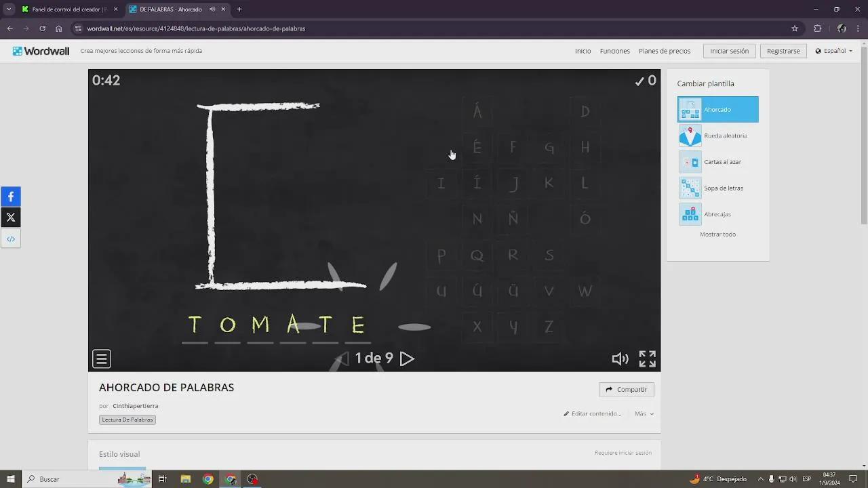Open the Editar contenido link
868x488 pixels.
click(597, 413)
